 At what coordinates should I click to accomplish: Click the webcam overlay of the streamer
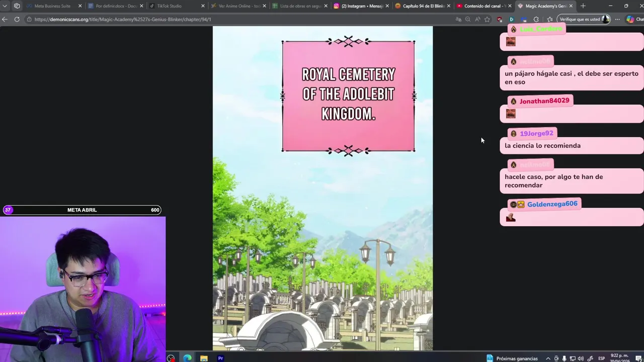tap(83, 289)
